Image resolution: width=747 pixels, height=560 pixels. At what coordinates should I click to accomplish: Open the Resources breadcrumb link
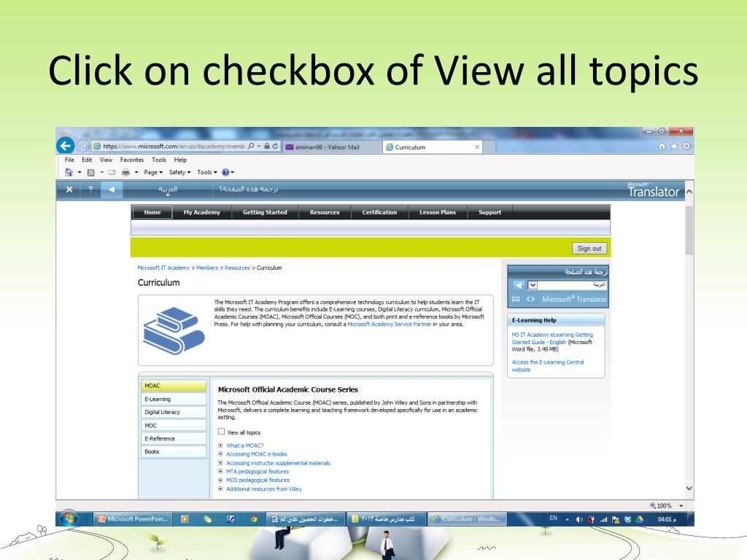(x=237, y=268)
